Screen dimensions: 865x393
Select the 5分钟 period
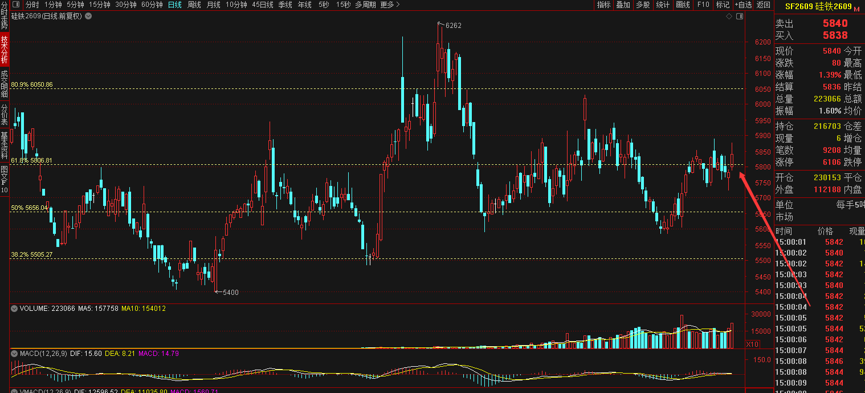tap(76, 4)
